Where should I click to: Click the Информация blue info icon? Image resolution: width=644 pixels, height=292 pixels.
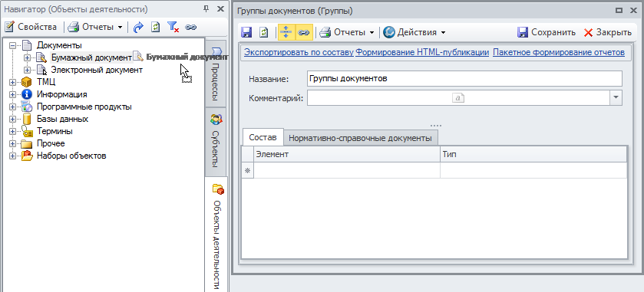[27, 94]
